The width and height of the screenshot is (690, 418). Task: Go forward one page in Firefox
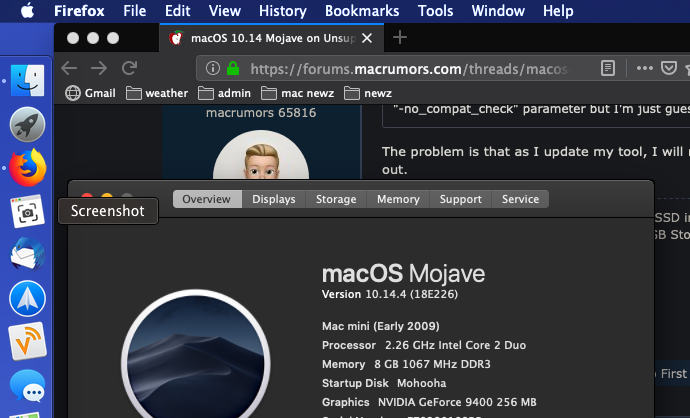(x=99, y=68)
